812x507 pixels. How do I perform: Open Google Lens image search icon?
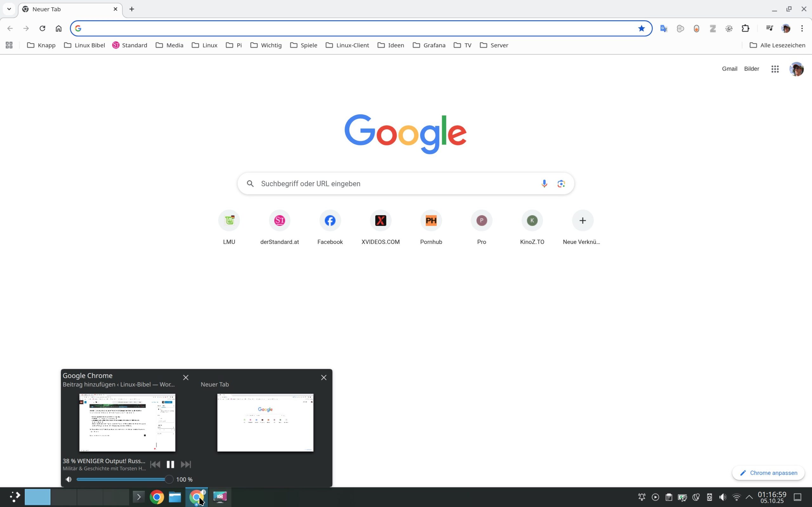click(561, 183)
